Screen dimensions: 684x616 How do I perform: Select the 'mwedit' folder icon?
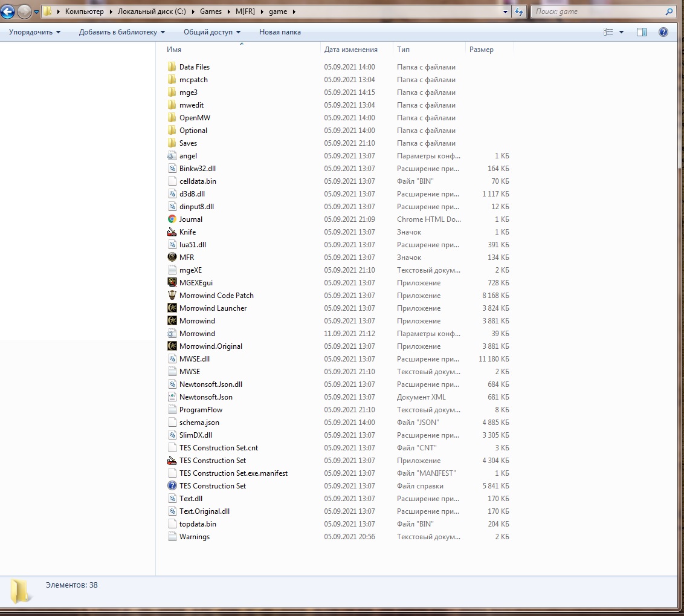[172, 105]
